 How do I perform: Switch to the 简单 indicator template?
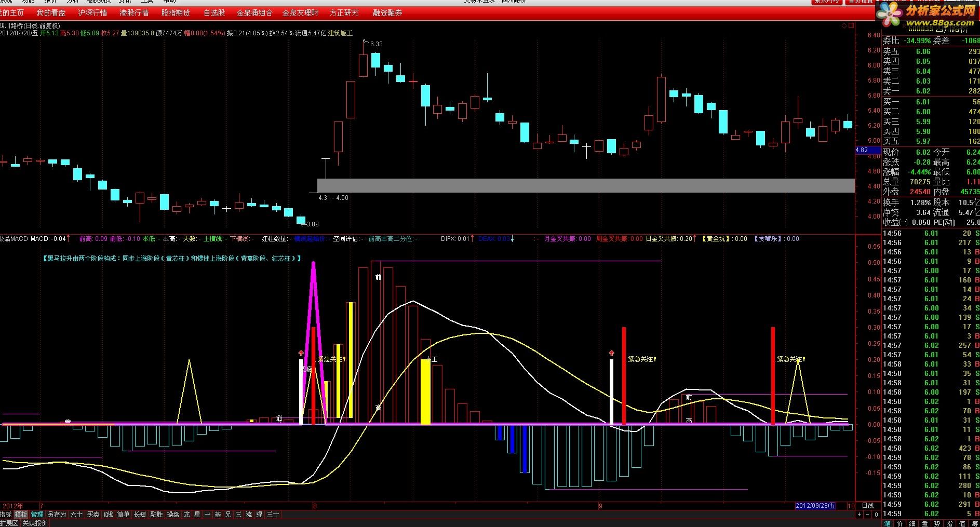(123, 515)
